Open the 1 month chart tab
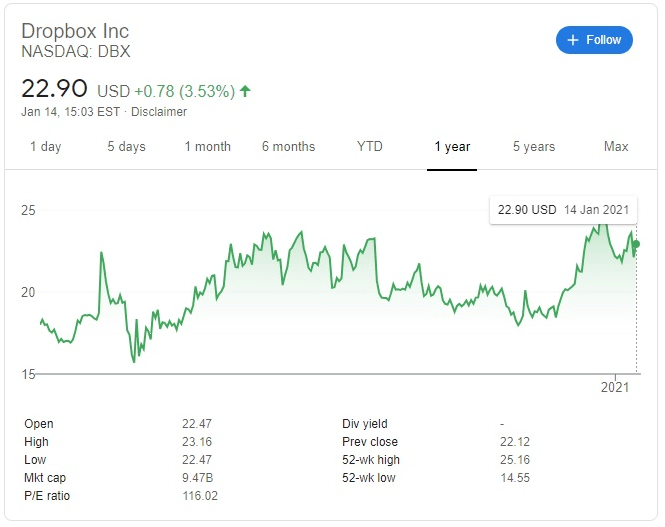The image size is (665, 527). click(208, 147)
